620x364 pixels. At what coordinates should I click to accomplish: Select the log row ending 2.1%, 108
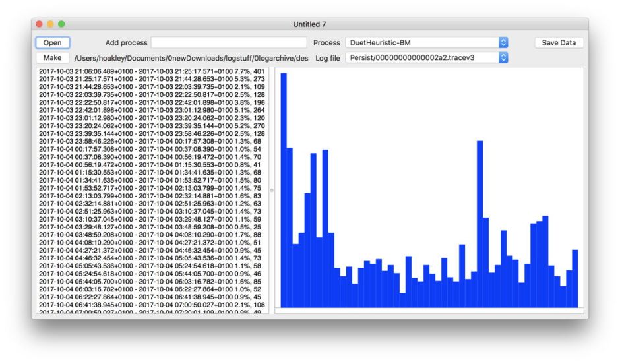152,305
